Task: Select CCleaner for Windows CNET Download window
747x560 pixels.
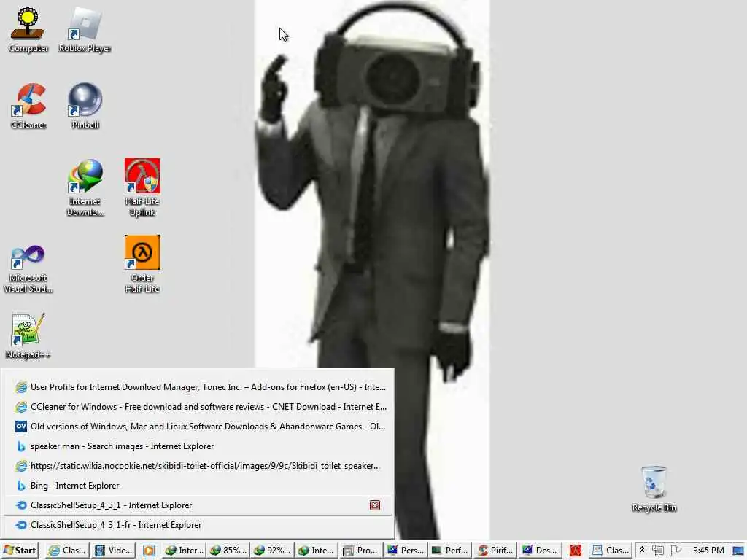Action: pos(198,407)
